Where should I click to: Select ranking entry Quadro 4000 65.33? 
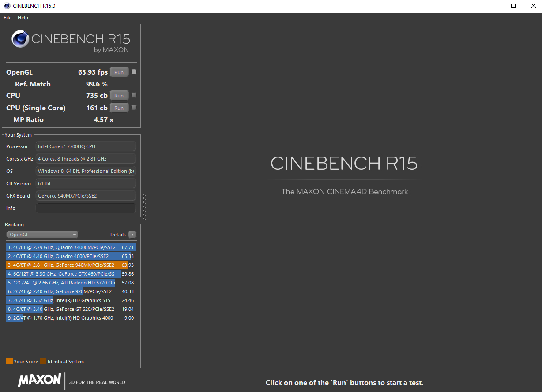71,256
